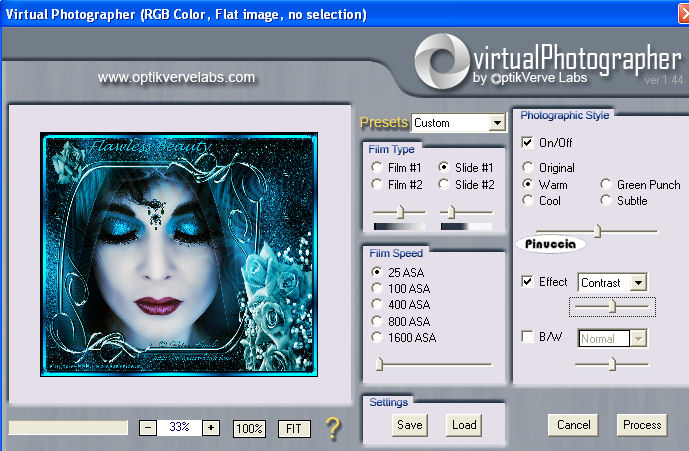Click the window title bar text
Viewport: 689px width, 451px height.
tap(186, 14)
